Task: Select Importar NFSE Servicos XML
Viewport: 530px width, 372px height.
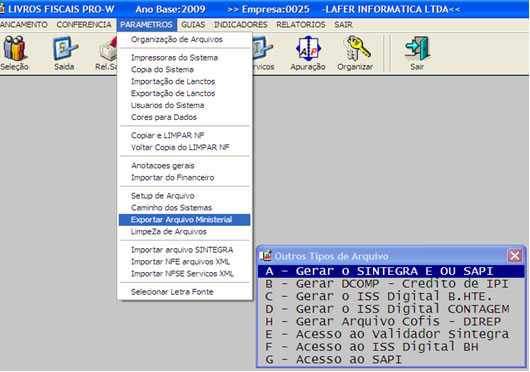Action: (x=185, y=273)
